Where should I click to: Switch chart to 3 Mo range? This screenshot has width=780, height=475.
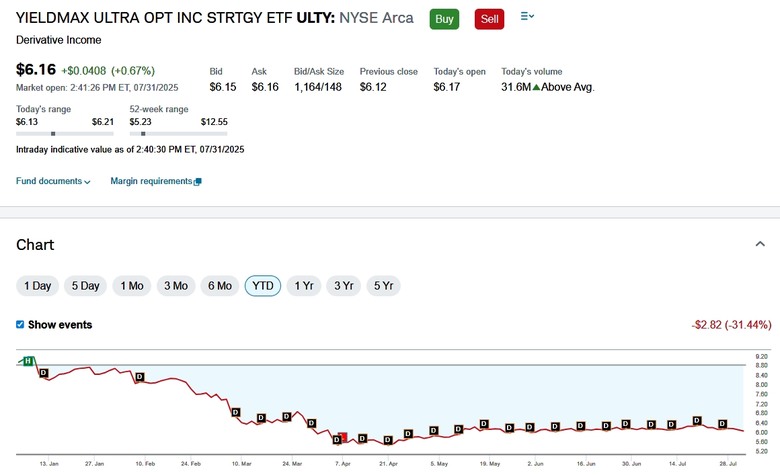click(x=176, y=286)
